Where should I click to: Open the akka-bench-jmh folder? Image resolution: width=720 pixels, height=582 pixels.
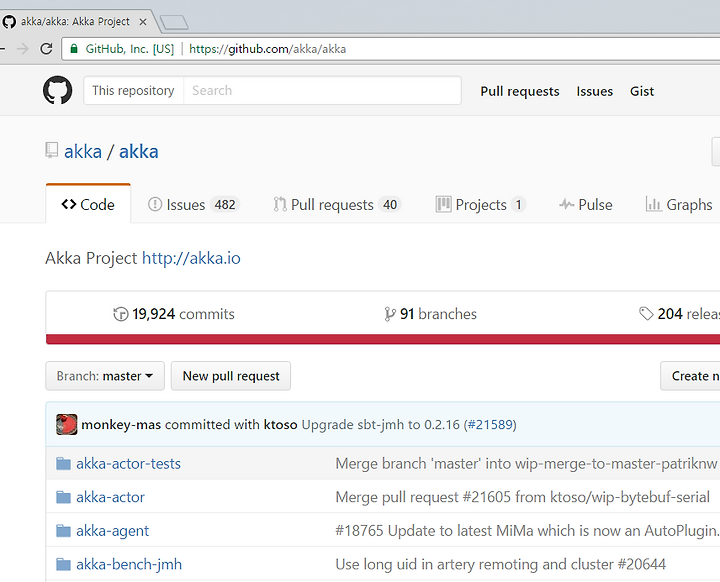(x=129, y=565)
